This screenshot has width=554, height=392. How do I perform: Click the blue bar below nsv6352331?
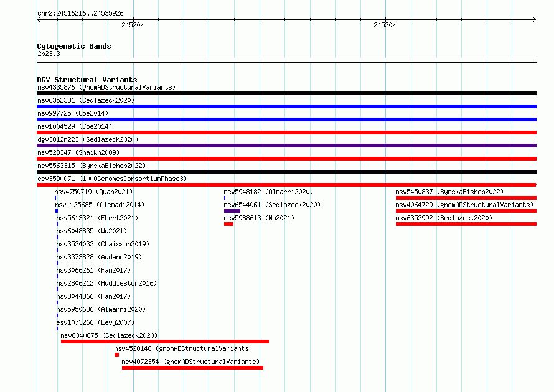[x=286, y=106]
